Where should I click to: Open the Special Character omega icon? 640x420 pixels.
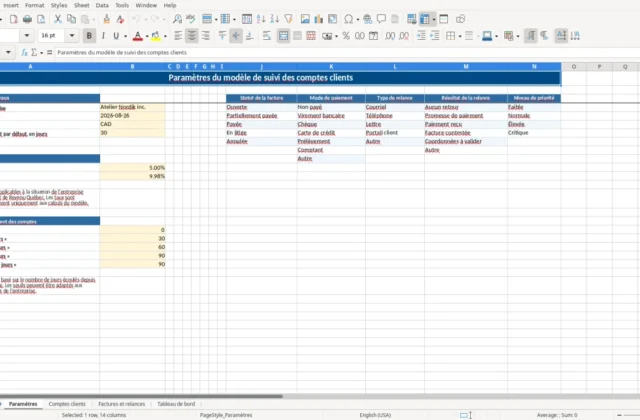pyautogui.click(x=348, y=19)
